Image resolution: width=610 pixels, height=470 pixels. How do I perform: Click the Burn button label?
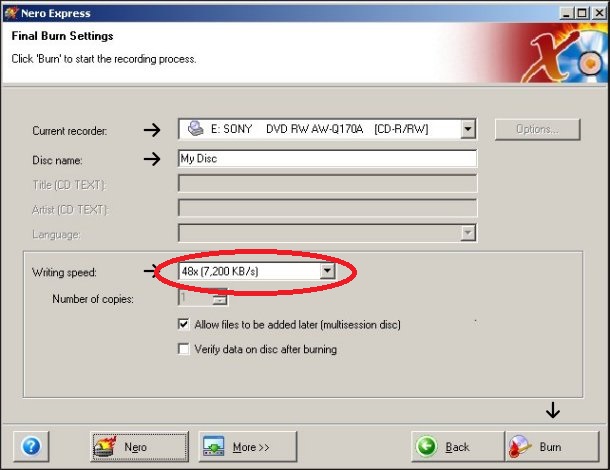(550, 447)
